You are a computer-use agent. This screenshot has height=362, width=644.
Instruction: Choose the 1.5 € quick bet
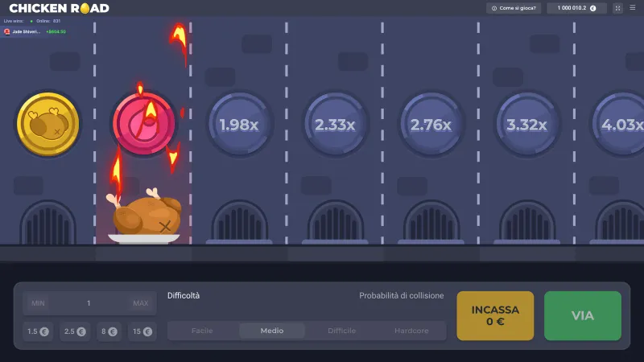[x=38, y=331]
